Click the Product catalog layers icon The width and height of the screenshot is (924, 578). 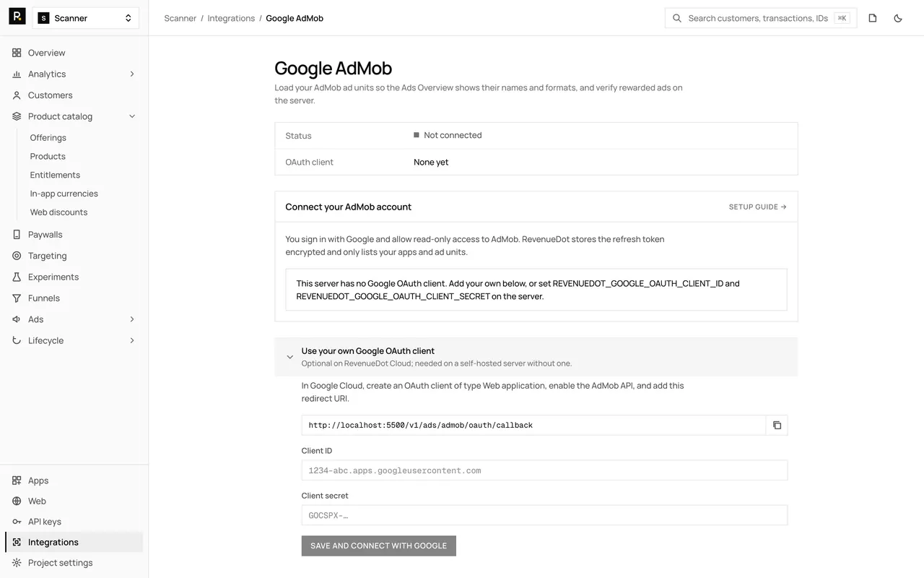(x=17, y=116)
